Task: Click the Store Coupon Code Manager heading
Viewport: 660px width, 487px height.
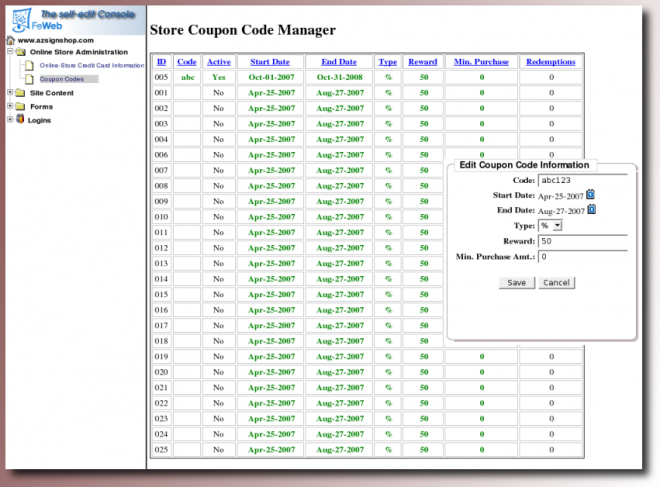Action: [x=242, y=30]
